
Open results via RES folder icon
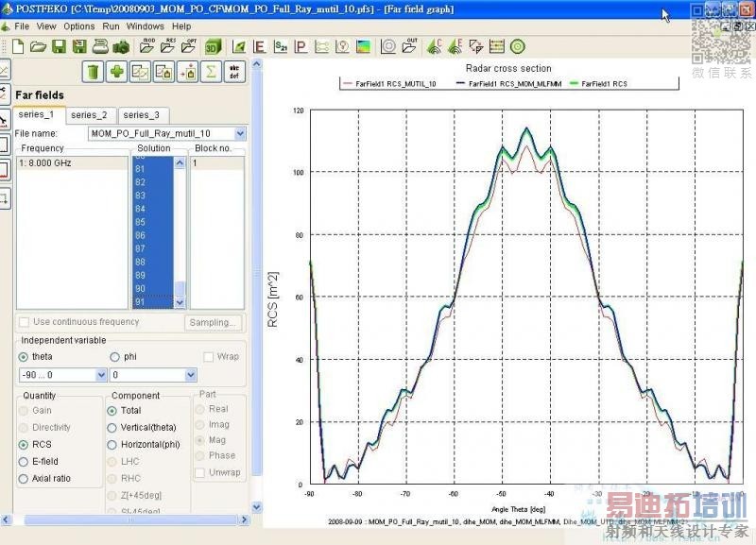tap(168, 46)
